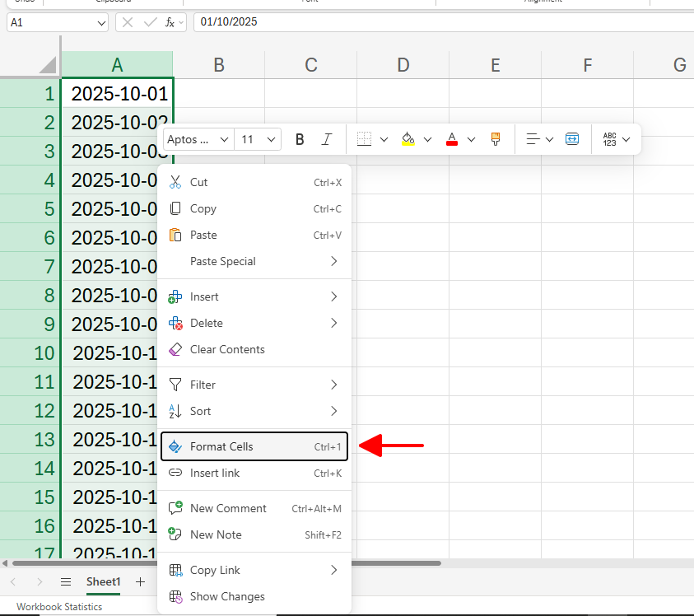Viewport: 694px width, 616px height.
Task: Choose Insert link menu entry
Action: click(x=254, y=473)
